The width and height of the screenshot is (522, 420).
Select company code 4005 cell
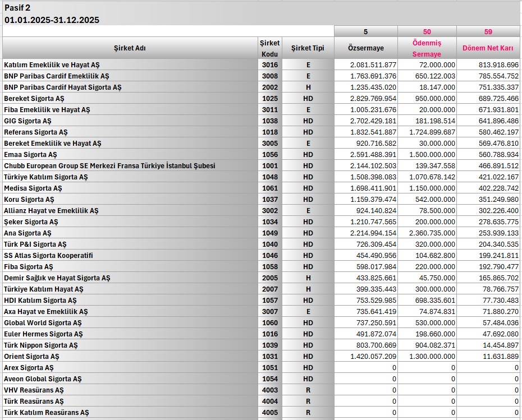[269, 413]
